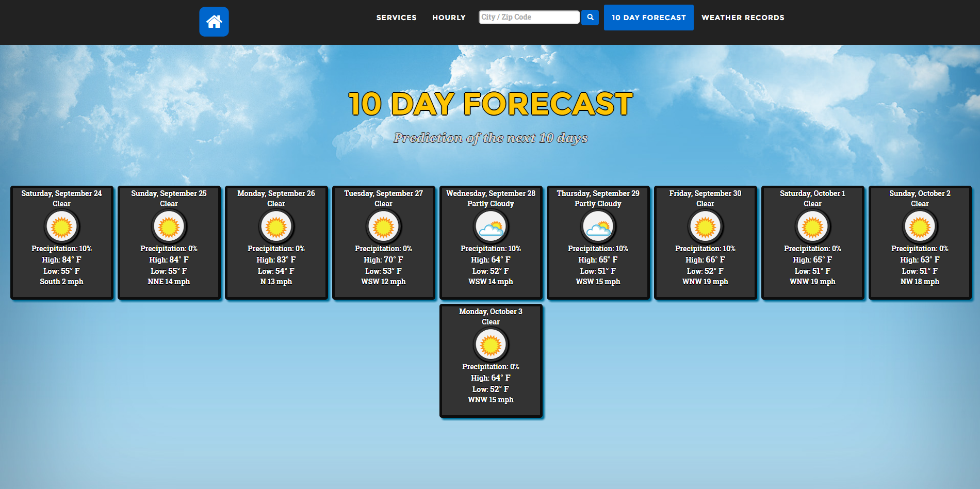980x489 pixels.
Task: Select the 'Friday, September 30' date heading
Action: (705, 193)
